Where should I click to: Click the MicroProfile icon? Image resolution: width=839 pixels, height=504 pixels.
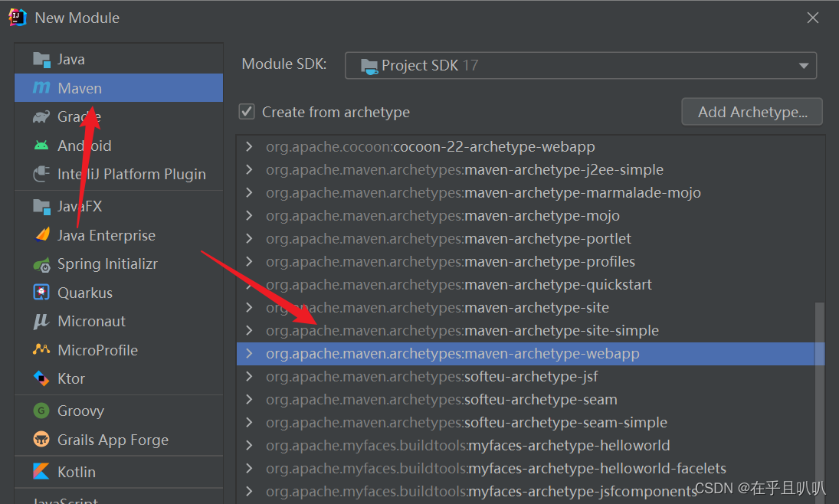[41, 350]
